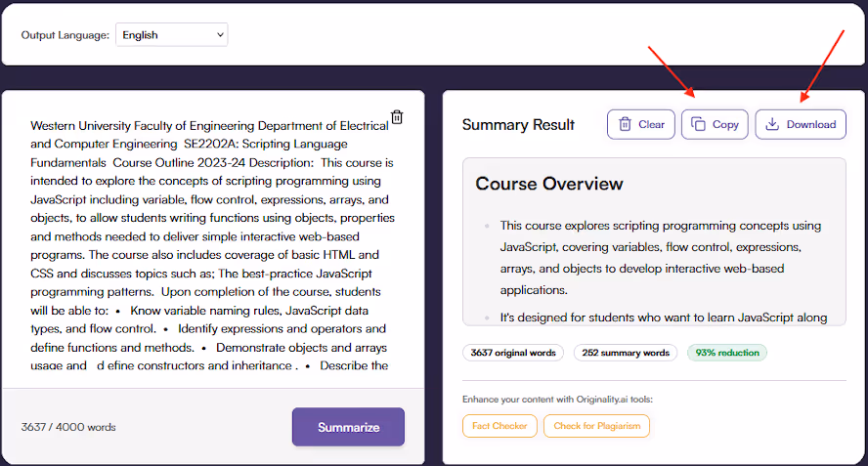The image size is (868, 466).
Task: Click the purple Summarize button
Action: pos(348,427)
